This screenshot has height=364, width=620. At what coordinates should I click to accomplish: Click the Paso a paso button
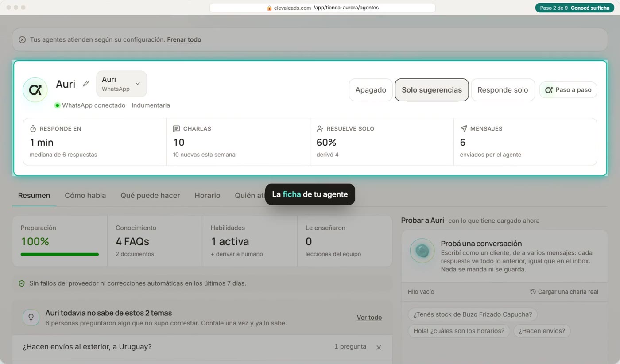click(x=568, y=90)
